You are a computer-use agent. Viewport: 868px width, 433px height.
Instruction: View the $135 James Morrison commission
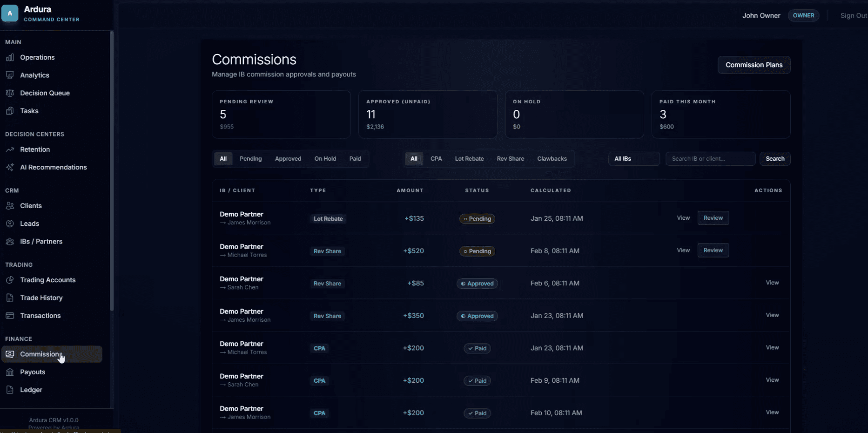(x=683, y=218)
